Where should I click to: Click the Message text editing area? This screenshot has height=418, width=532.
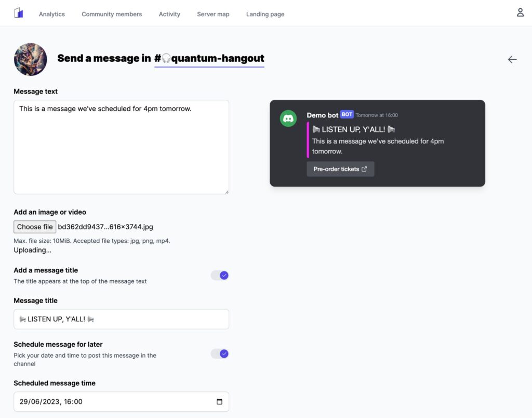[x=121, y=147]
